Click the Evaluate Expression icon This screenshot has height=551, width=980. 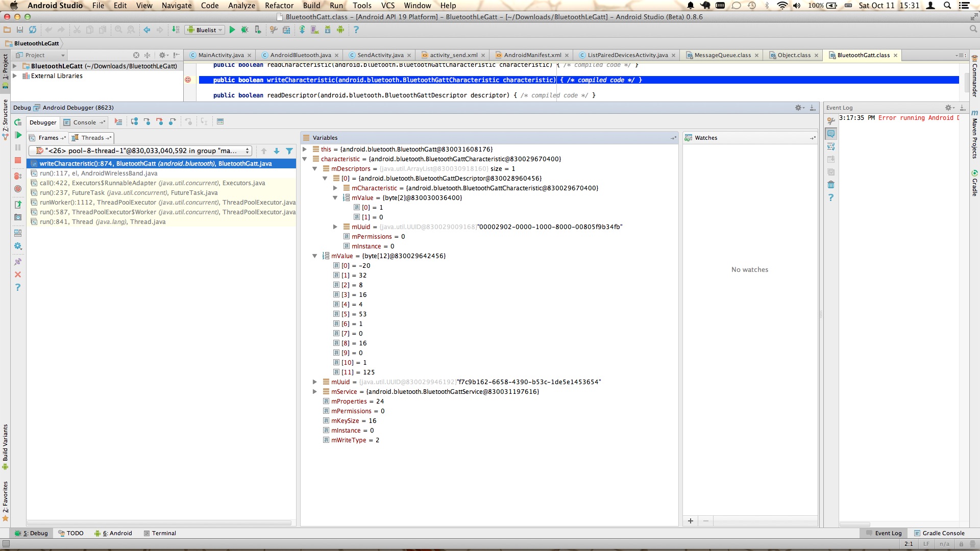point(220,121)
